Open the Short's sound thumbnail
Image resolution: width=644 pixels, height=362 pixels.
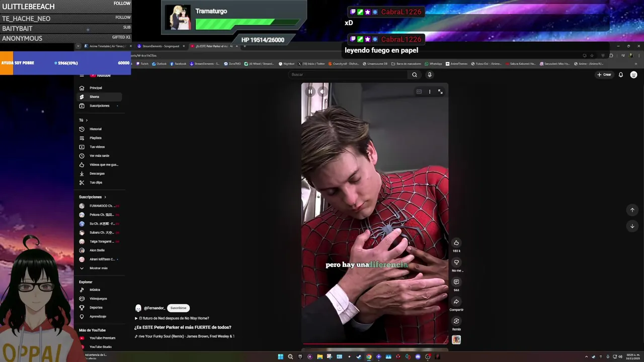[x=456, y=340]
